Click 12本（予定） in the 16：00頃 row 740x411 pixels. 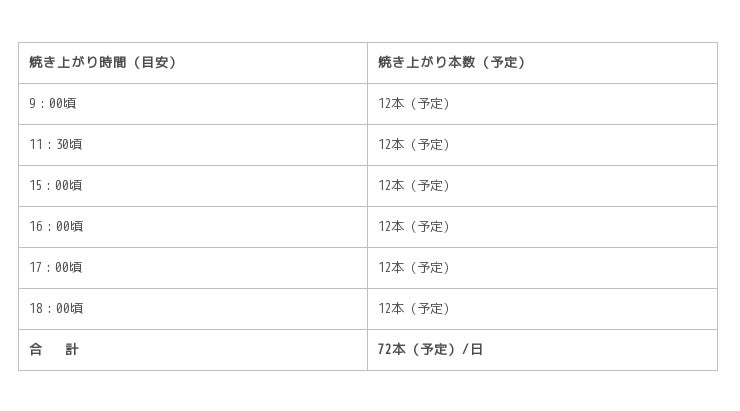415,227
